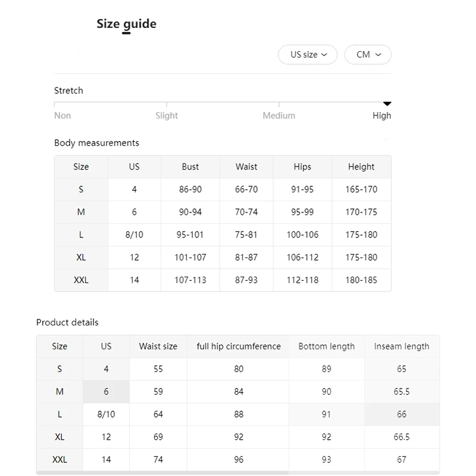Select the Medium stretch label
Screen dimensions: 476x476
[x=278, y=115]
